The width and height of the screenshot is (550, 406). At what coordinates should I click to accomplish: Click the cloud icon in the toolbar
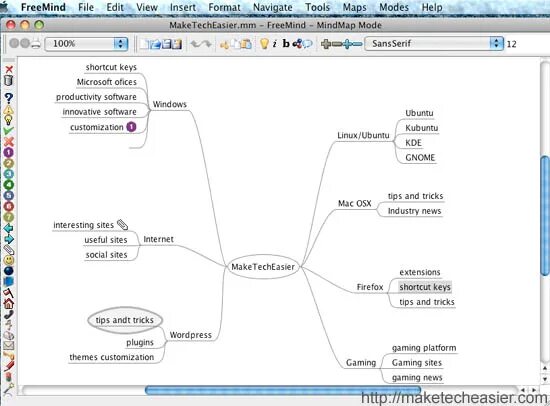[x=308, y=44]
